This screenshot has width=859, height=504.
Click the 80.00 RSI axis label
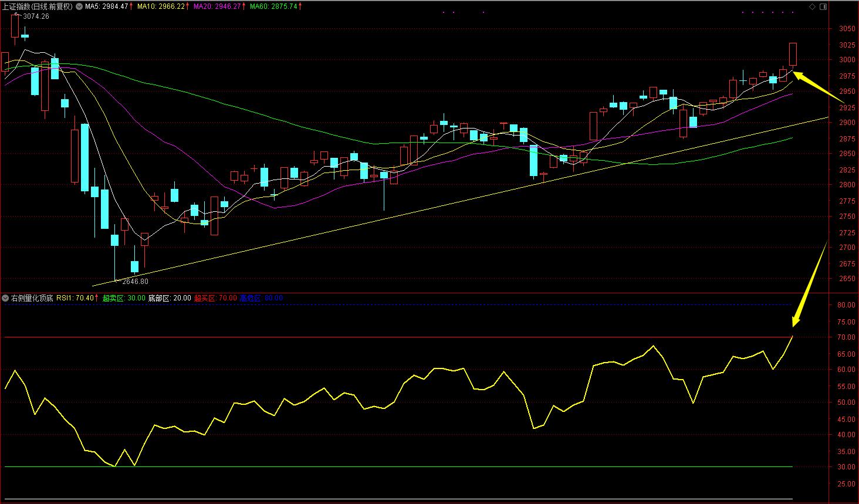[846, 305]
